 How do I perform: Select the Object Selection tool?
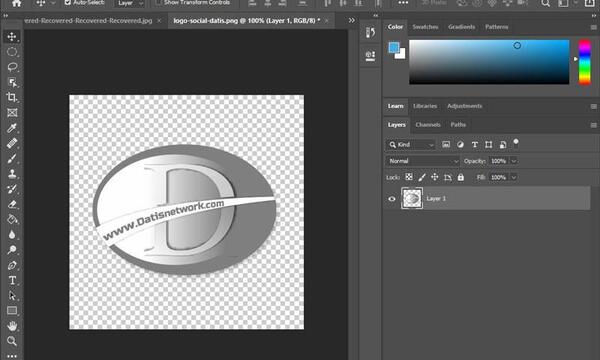(12, 82)
